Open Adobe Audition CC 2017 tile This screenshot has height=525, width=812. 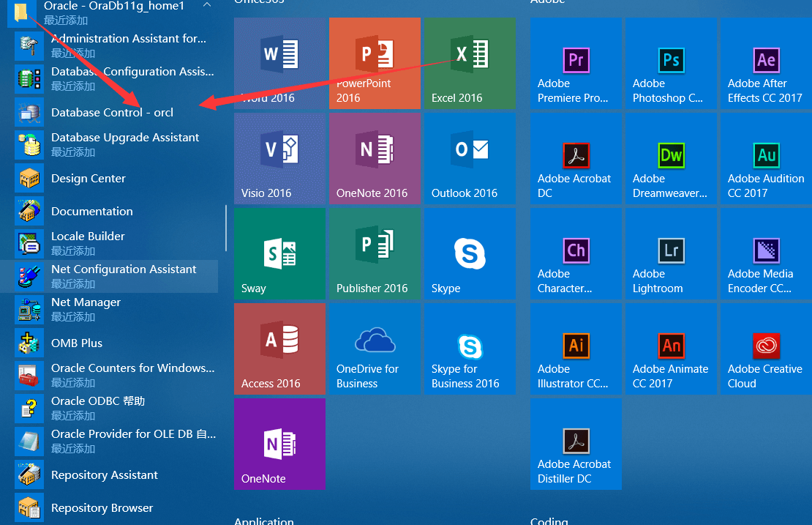[767, 159]
